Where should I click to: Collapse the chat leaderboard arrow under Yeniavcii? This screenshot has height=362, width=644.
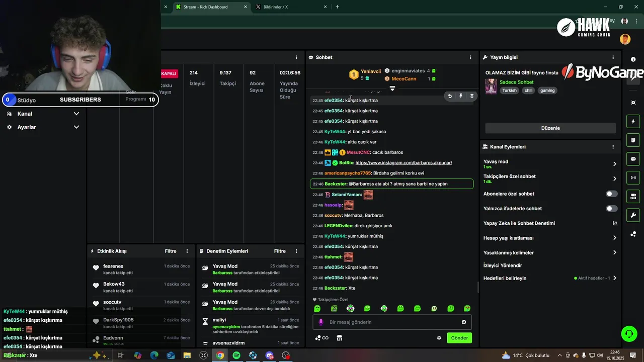click(392, 88)
